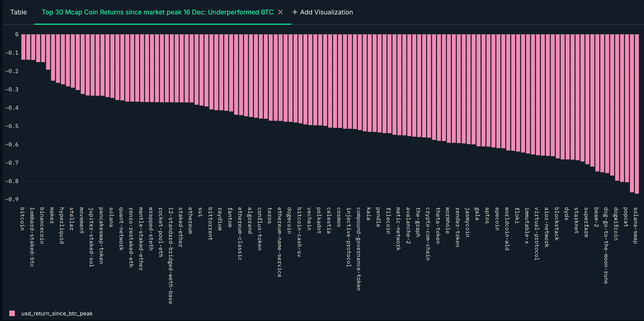Image resolution: width=644 pixels, height=321 pixels.
Task: Switch to the Table tab
Action: pyautogui.click(x=19, y=12)
